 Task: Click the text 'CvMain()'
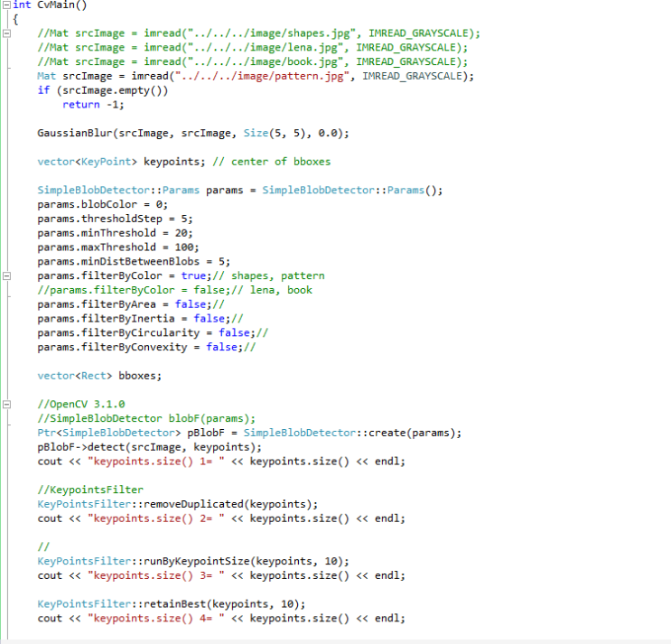(62, 5)
